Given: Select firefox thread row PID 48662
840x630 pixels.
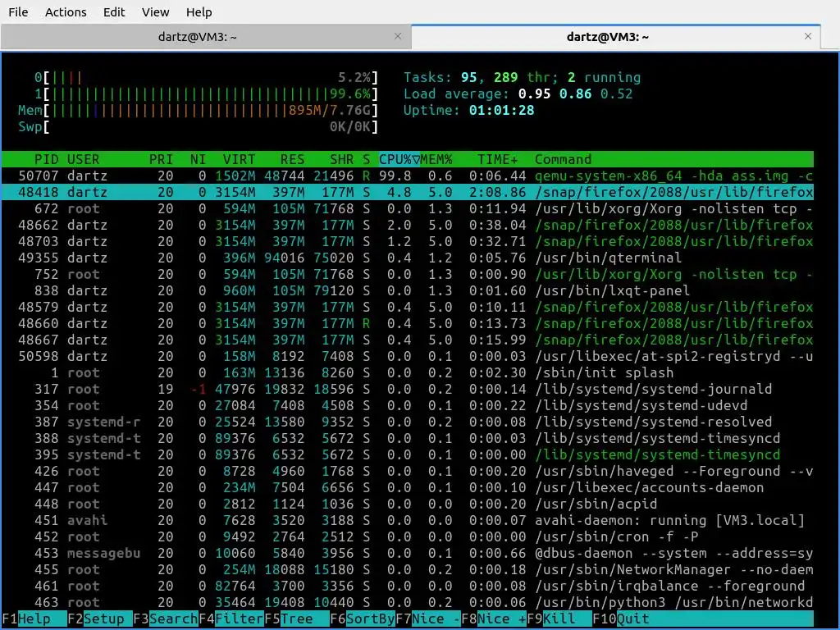Looking at the screenshot, I should coord(408,225).
